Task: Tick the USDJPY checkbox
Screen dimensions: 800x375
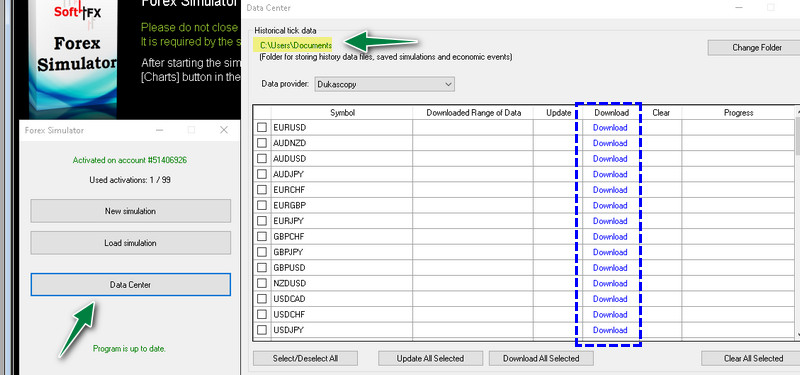Action: (x=262, y=330)
